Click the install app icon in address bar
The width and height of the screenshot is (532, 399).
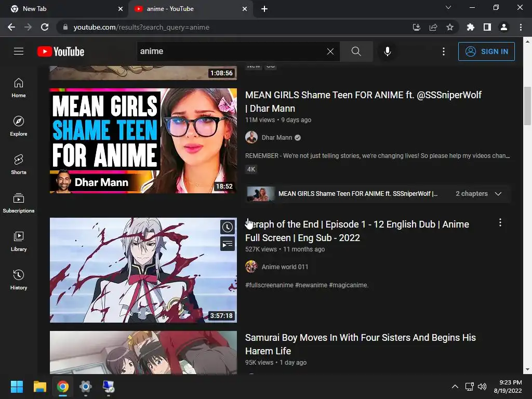[417, 27]
